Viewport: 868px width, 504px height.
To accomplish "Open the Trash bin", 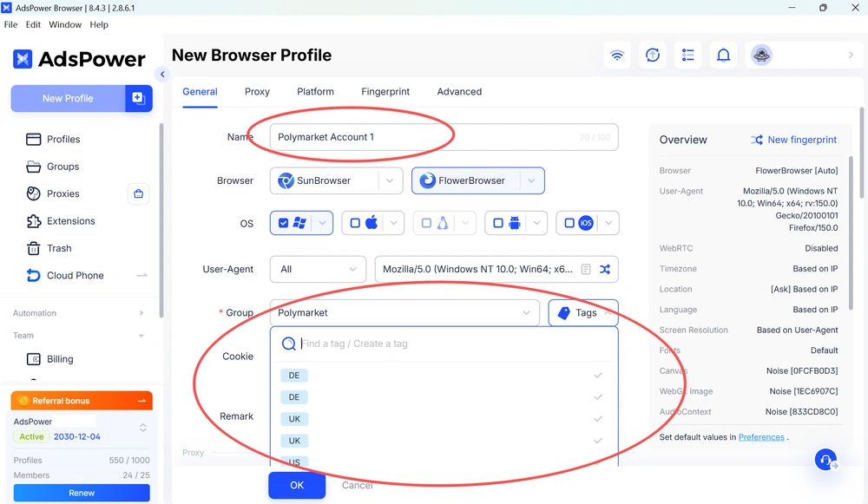I will pyautogui.click(x=49, y=248).
